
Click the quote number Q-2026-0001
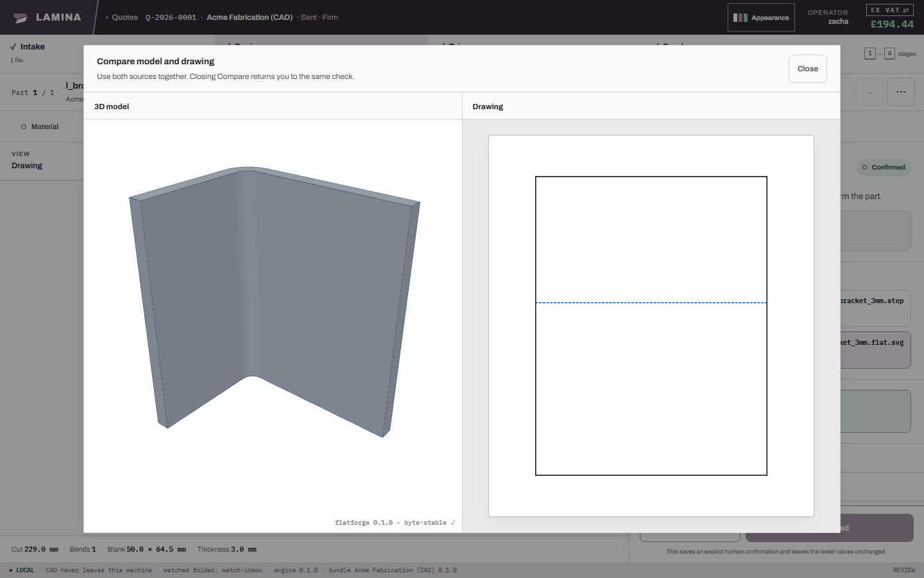pyautogui.click(x=171, y=17)
